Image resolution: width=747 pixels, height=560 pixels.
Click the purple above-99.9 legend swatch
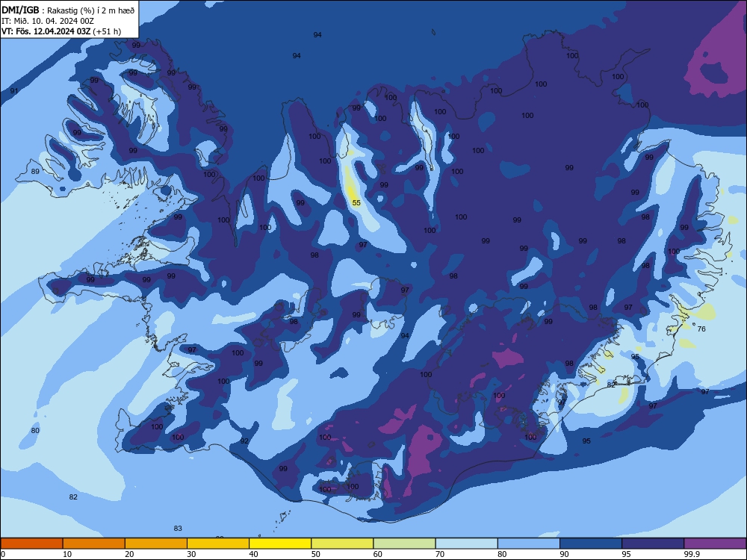coord(715,544)
